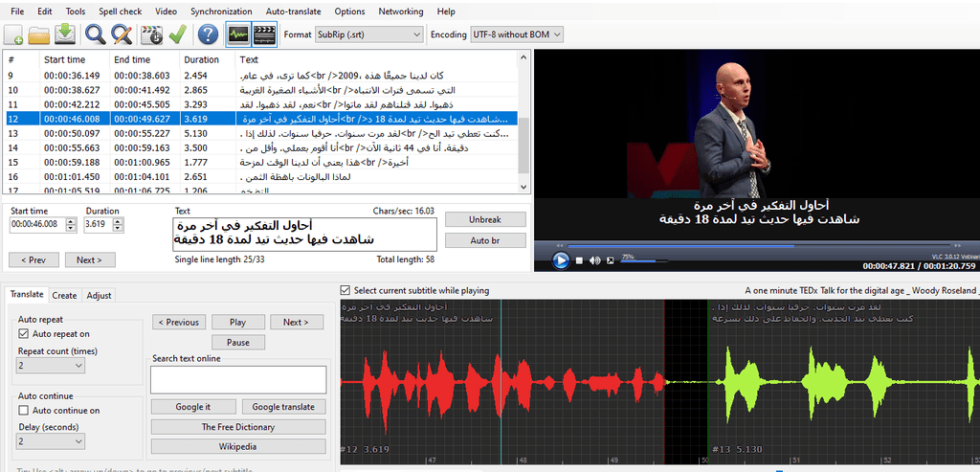
Task: Go to next line with Next >
Action: (x=91, y=260)
